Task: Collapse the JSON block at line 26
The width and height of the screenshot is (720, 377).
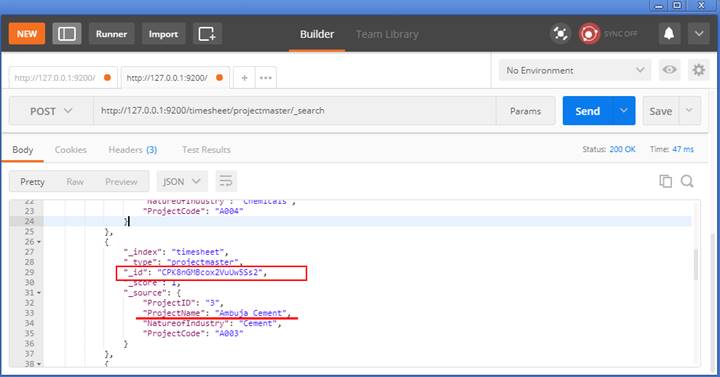Action: coord(39,242)
